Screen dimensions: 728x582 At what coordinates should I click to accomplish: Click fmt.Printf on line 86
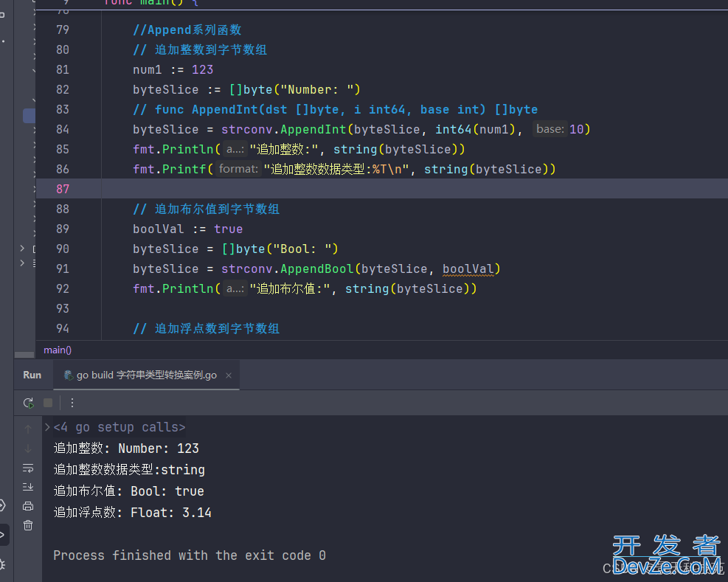[x=170, y=169]
